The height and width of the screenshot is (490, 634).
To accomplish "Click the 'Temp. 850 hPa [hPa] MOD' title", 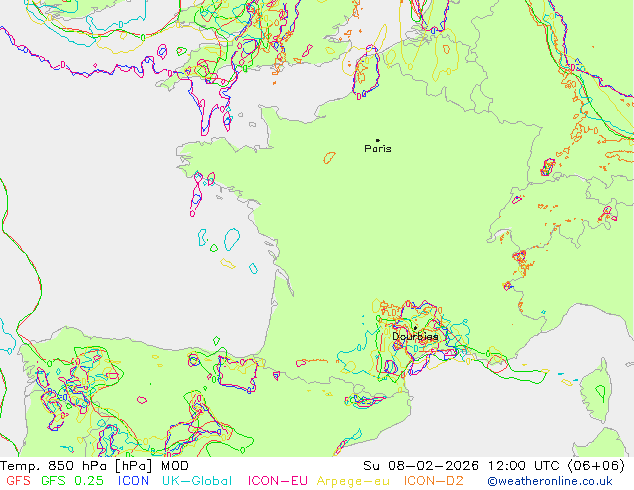I will tap(95, 466).
